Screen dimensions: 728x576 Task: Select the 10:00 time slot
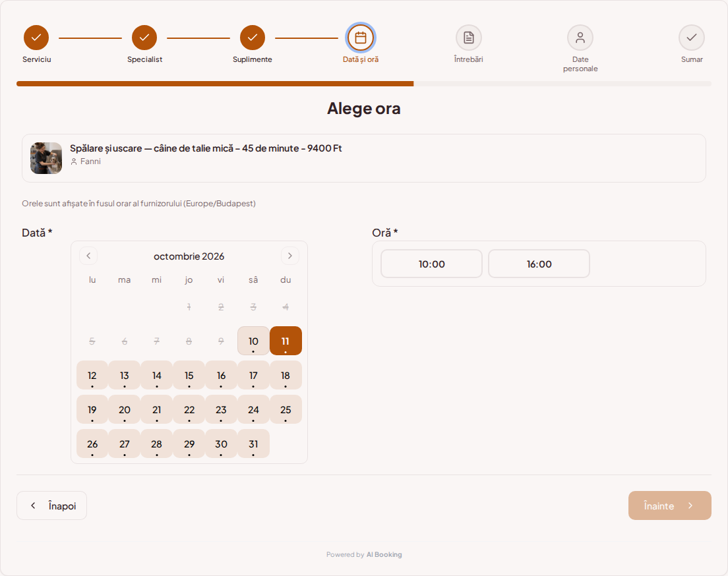[432, 264]
